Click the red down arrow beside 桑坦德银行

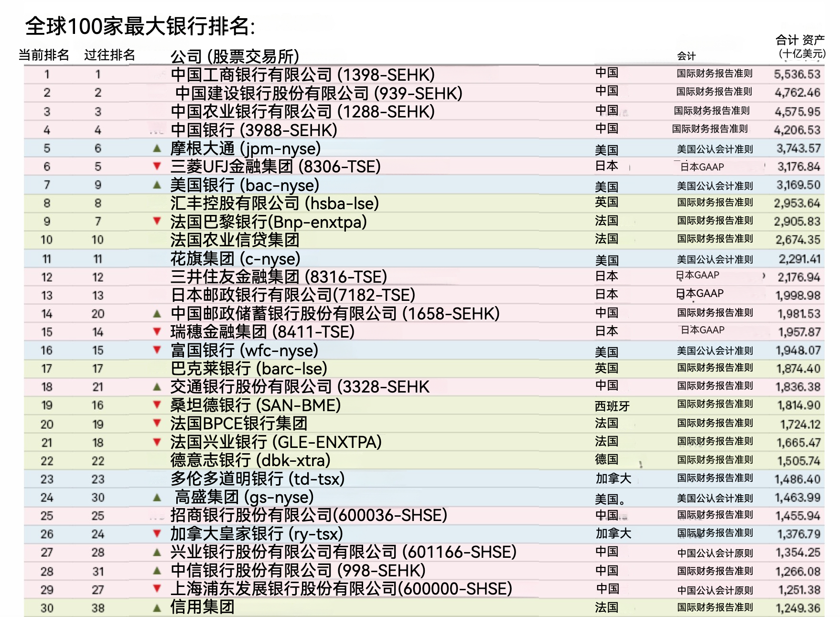pos(157,405)
